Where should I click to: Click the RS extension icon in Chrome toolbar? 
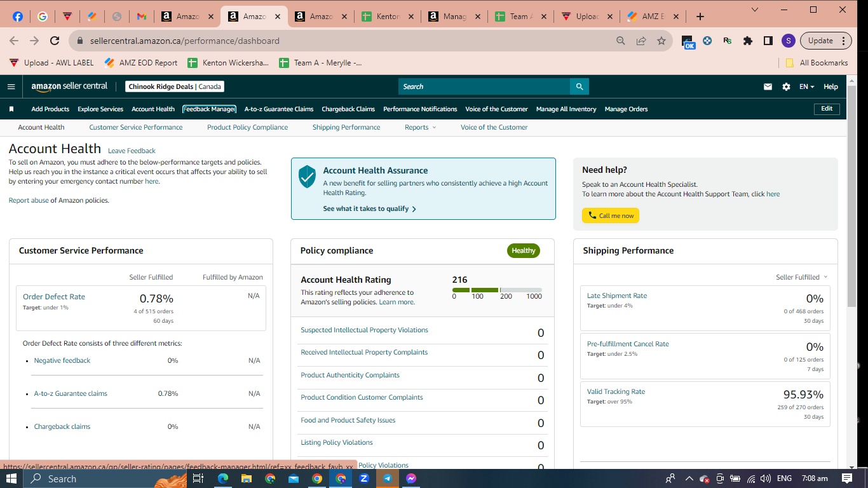pyautogui.click(x=728, y=41)
